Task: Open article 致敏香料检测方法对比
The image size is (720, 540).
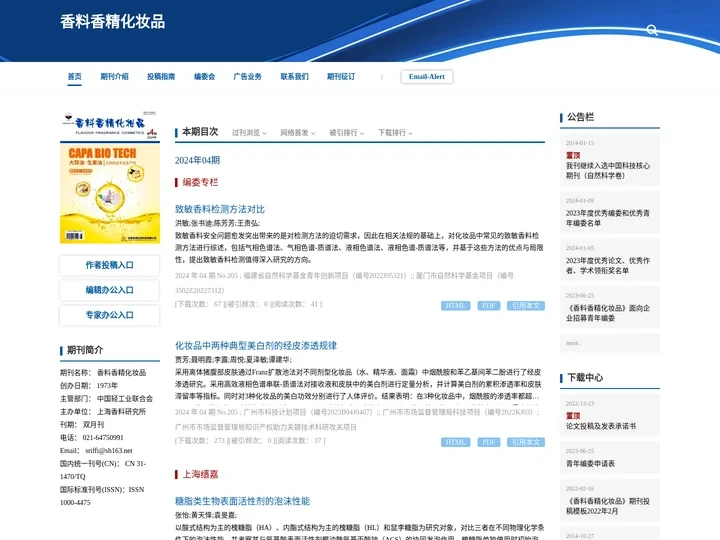Action: pyautogui.click(x=219, y=209)
